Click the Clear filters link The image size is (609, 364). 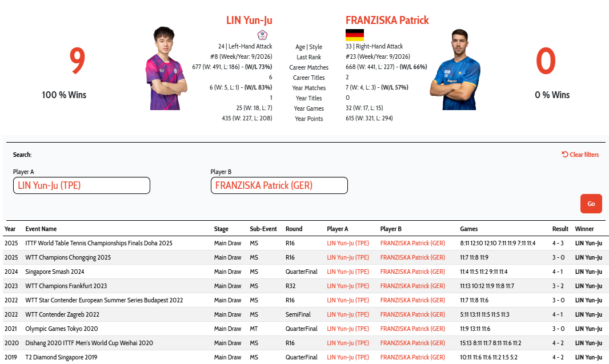pos(580,155)
